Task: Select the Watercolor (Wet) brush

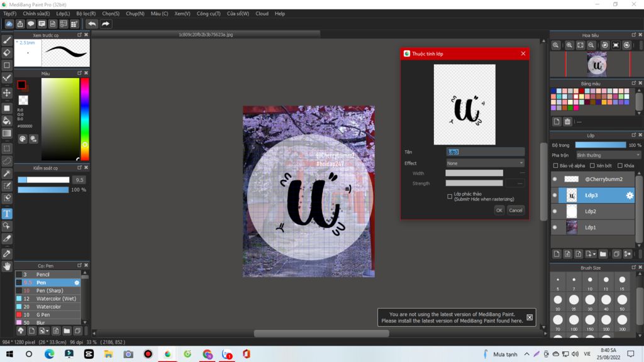Action: tap(48, 299)
